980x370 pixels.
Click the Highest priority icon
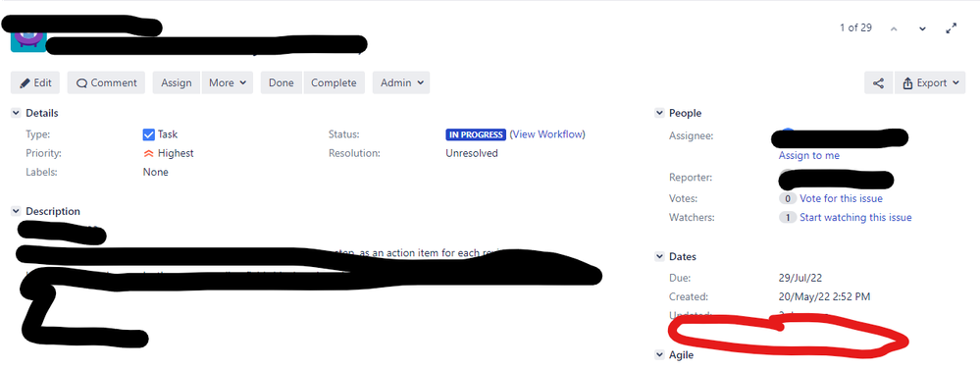click(x=149, y=153)
